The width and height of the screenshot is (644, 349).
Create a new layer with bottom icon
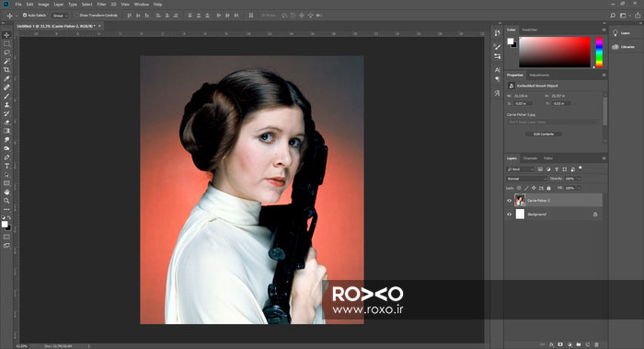[x=588, y=344]
